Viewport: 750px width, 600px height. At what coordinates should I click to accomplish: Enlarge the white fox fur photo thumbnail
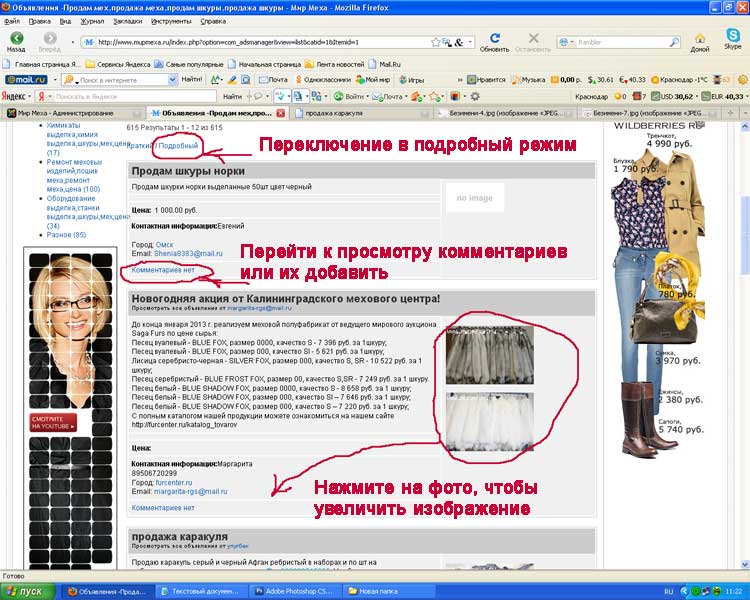490,422
